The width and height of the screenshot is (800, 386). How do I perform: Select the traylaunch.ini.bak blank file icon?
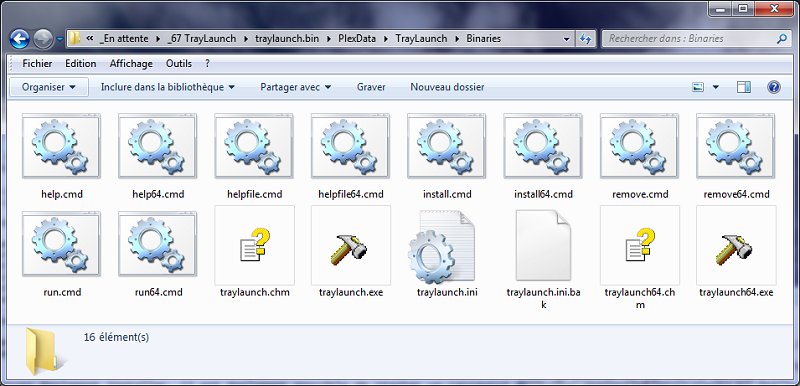click(543, 245)
